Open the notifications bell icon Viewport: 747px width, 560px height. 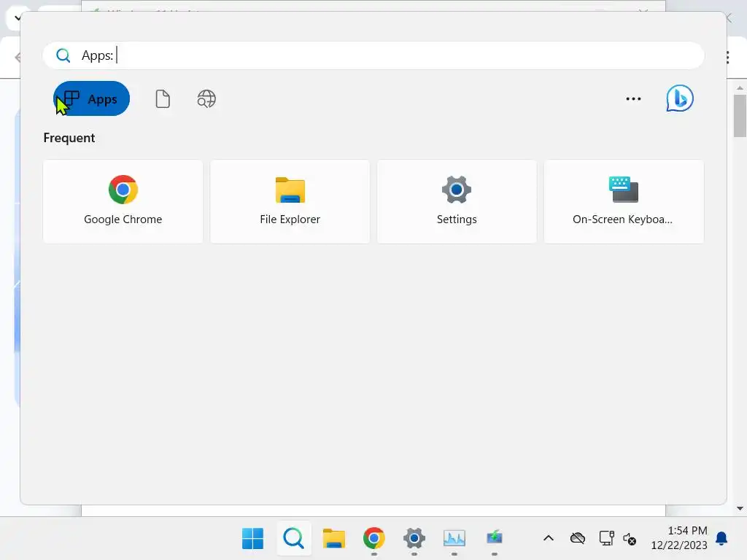click(721, 539)
